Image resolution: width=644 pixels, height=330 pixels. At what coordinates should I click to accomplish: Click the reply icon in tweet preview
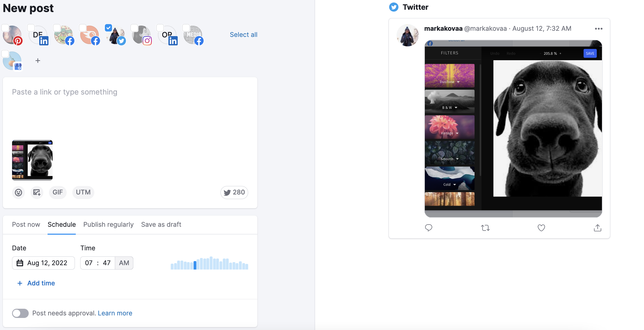tap(429, 228)
